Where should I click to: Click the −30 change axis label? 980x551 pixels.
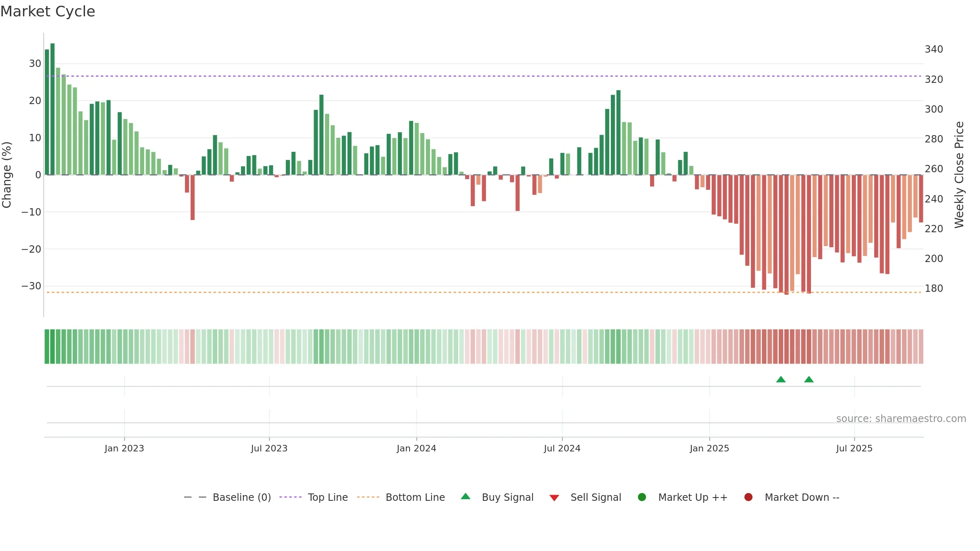31,286
